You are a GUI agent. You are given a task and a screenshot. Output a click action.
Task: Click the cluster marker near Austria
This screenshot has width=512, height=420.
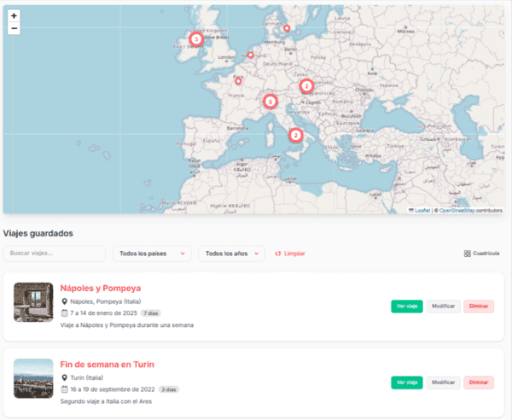click(x=306, y=86)
